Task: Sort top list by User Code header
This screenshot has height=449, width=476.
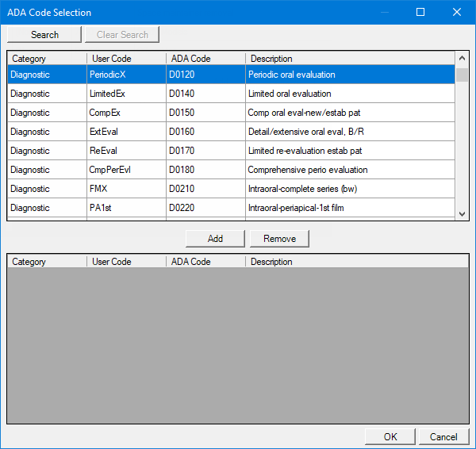Action: tap(126, 59)
